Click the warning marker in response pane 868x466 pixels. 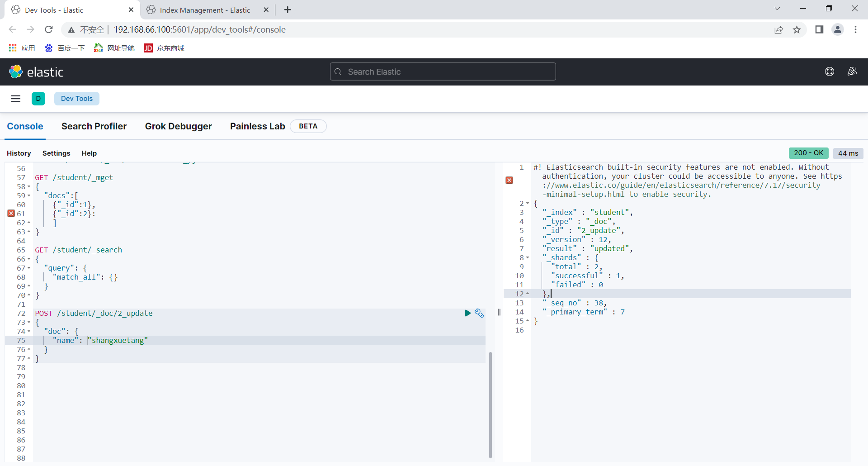point(509,181)
